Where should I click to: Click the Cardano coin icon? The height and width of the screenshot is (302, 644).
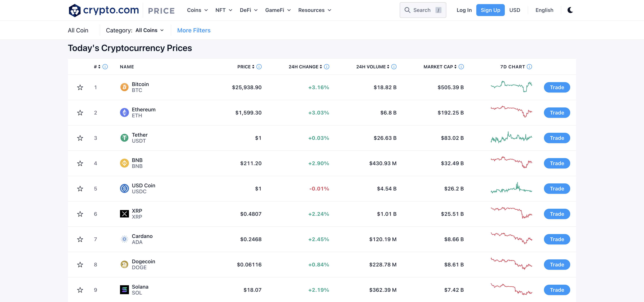tap(124, 239)
